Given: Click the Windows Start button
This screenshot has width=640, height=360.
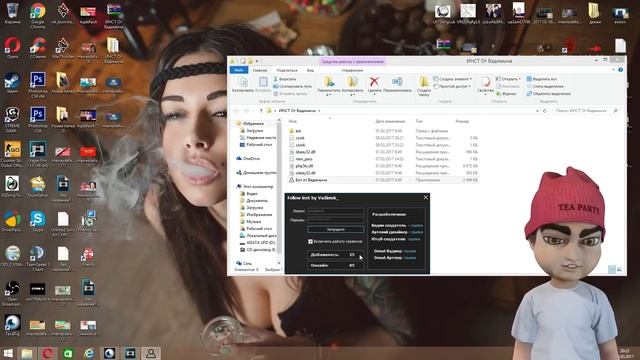Looking at the screenshot, I should [x=8, y=353].
